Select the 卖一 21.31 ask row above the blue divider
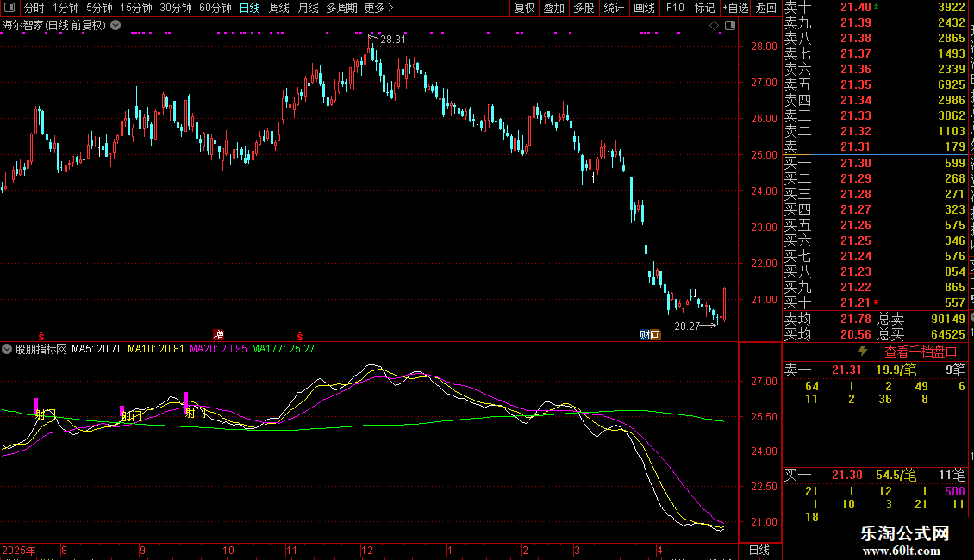Screen dimensions: 974x560 pos(875,146)
